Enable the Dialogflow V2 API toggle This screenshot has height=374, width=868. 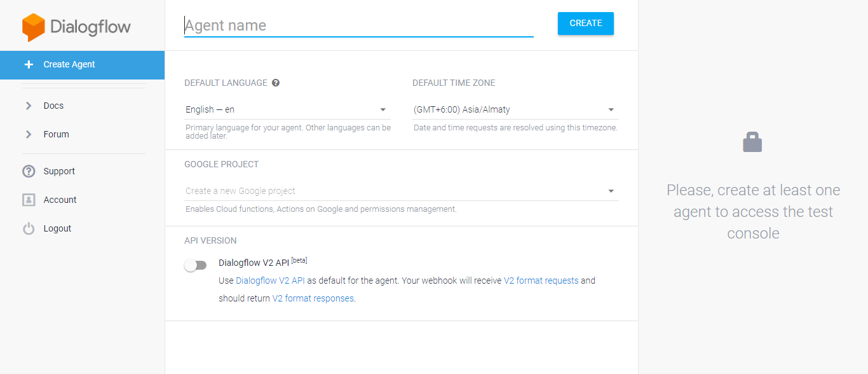point(196,265)
